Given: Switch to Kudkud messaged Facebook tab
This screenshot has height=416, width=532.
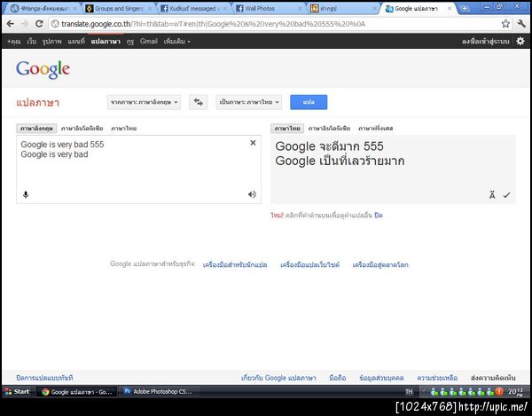Looking at the screenshot, I should (194, 9).
